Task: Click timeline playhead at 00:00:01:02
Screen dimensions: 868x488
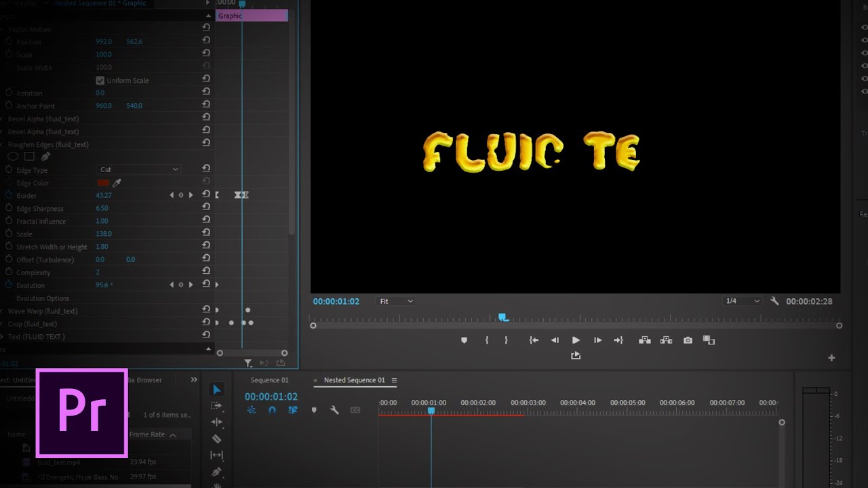Action: (431, 411)
